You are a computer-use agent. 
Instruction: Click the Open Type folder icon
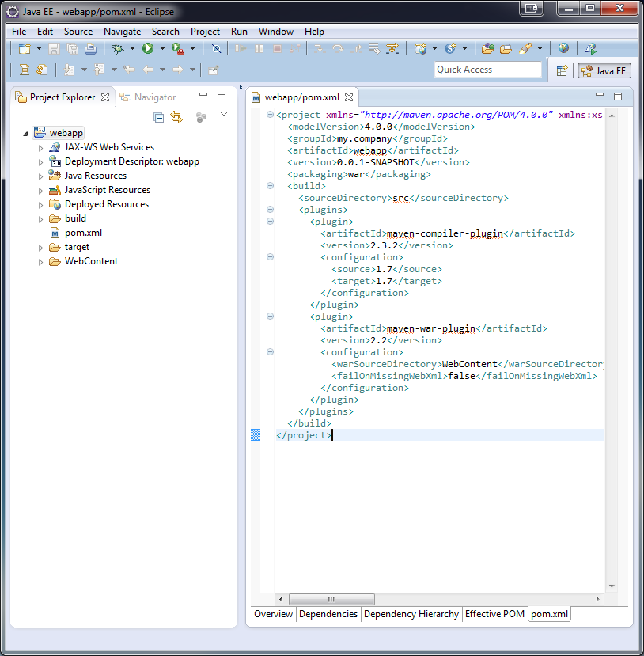click(487, 48)
